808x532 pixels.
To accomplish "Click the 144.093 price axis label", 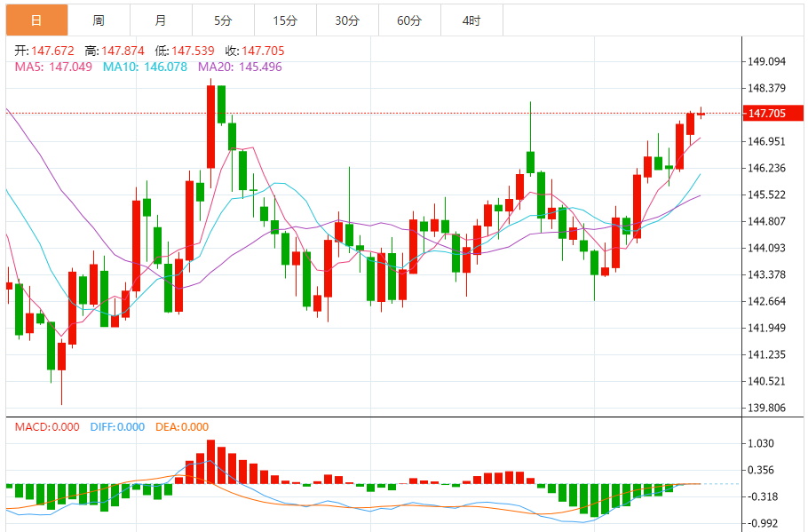I will (767, 248).
